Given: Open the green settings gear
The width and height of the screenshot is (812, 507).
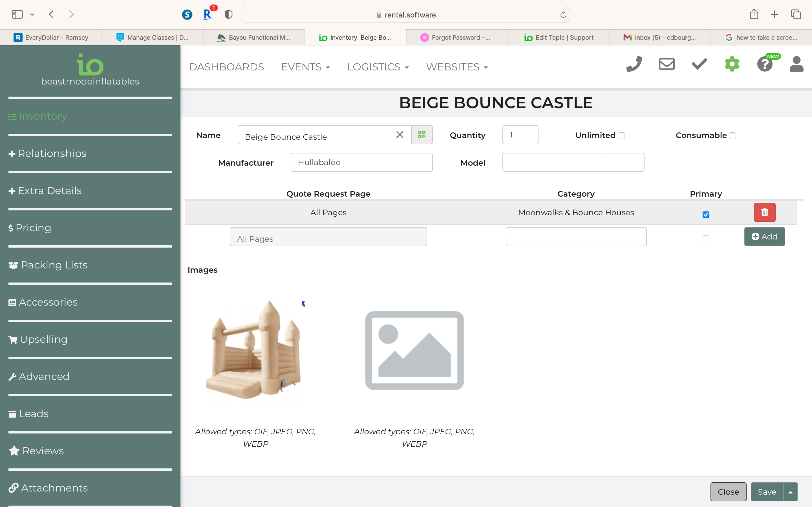Looking at the screenshot, I should coord(732,64).
